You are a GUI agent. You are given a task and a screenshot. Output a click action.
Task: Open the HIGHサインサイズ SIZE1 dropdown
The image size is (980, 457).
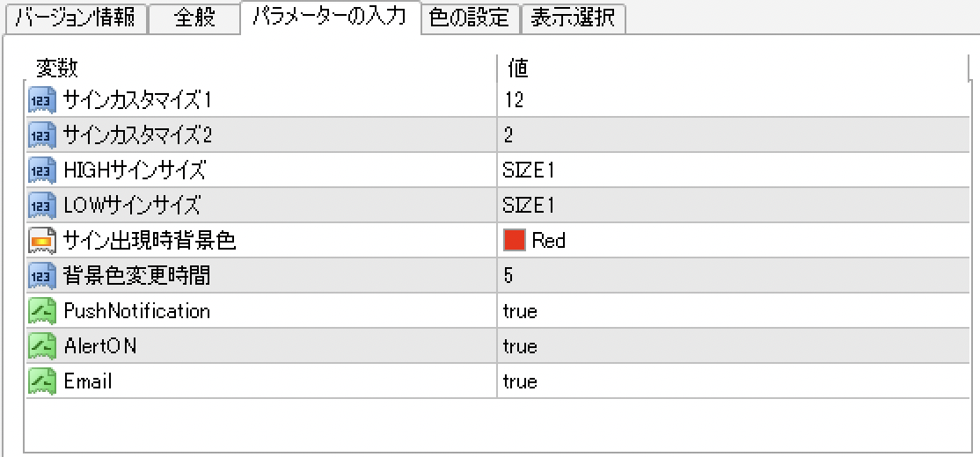click(x=529, y=170)
